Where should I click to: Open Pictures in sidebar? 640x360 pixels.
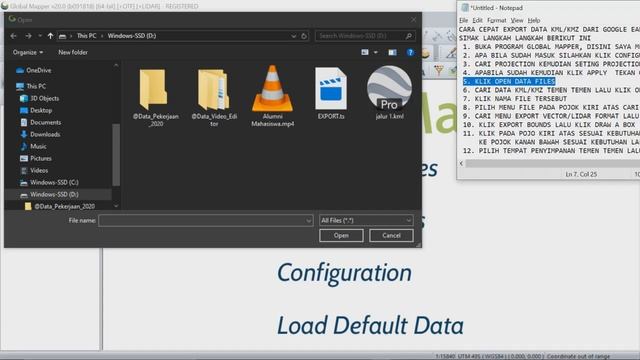(36, 158)
